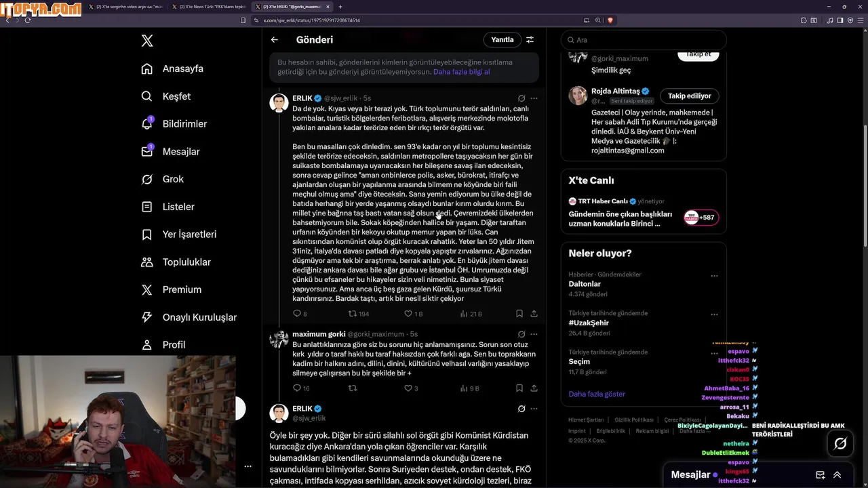Screen dimensions: 868x488
Task: Click the browser forward button
Action: tap(18, 20)
